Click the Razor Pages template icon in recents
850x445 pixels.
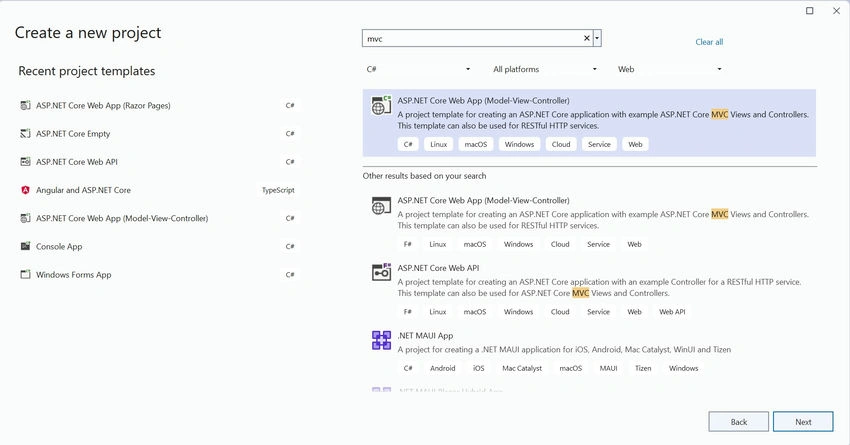click(25, 105)
